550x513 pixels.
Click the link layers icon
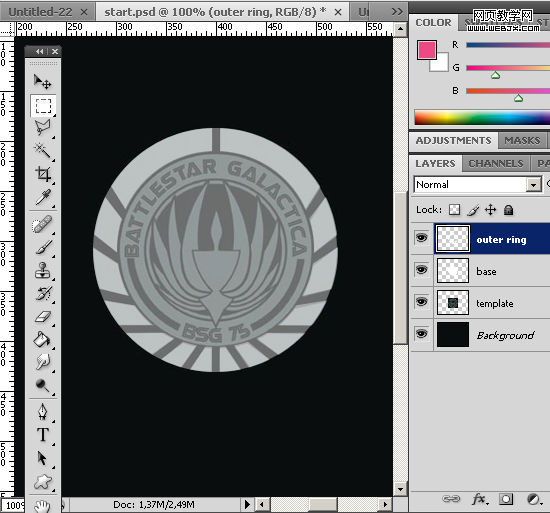(x=451, y=498)
